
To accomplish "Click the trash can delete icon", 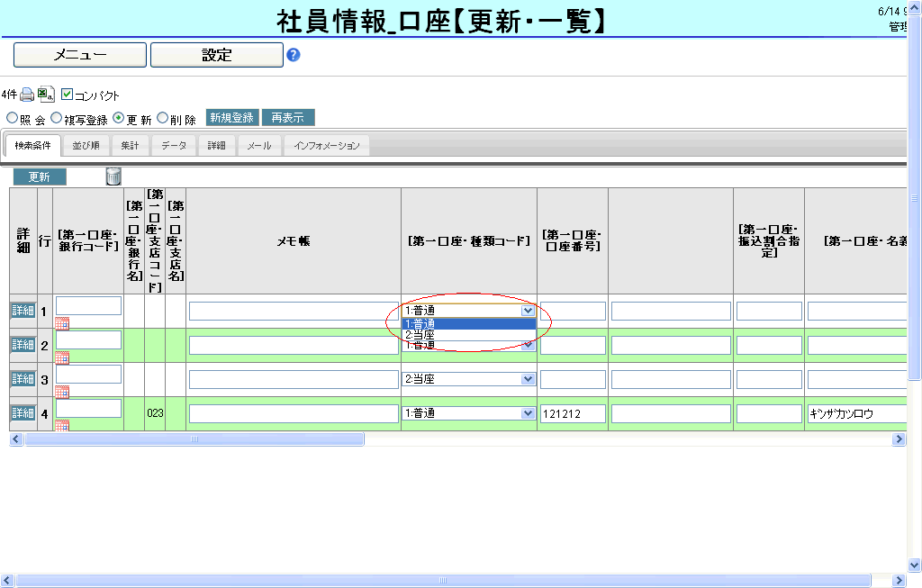I will pos(113,176).
